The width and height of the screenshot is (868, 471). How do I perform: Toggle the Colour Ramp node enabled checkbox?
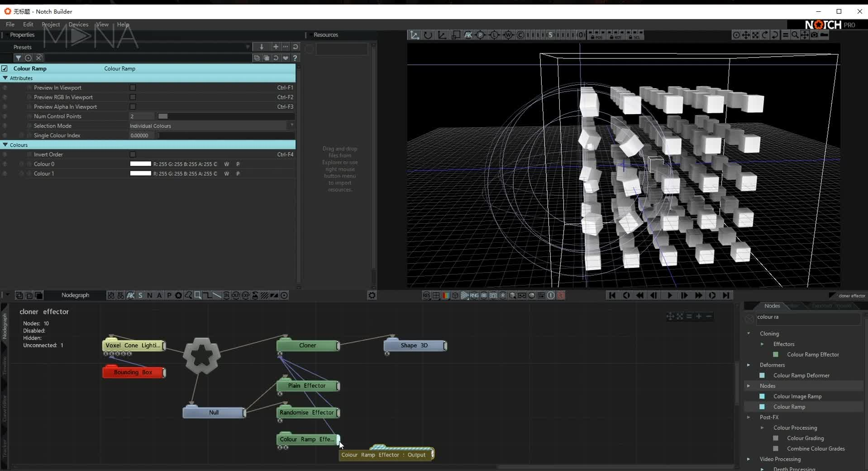click(5, 68)
